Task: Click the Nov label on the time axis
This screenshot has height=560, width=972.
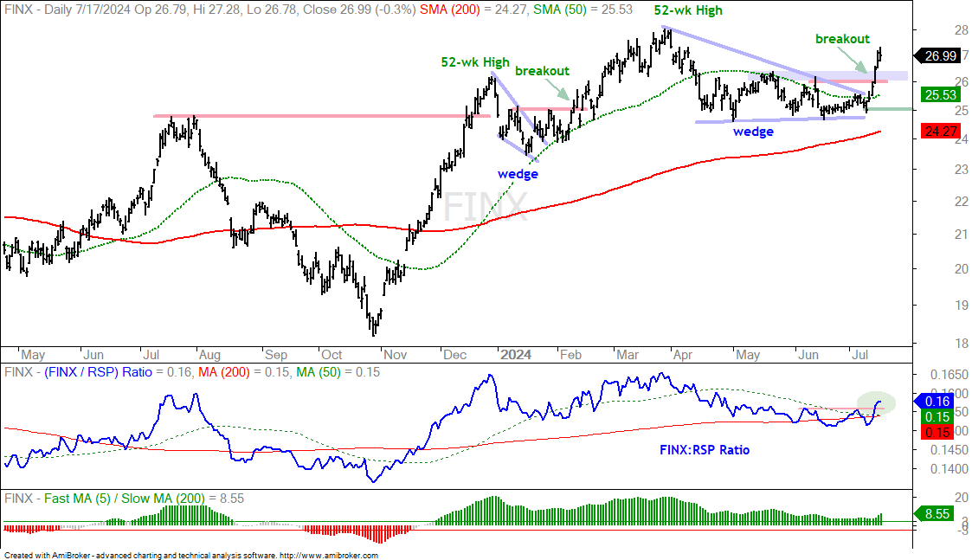Action: (x=395, y=355)
